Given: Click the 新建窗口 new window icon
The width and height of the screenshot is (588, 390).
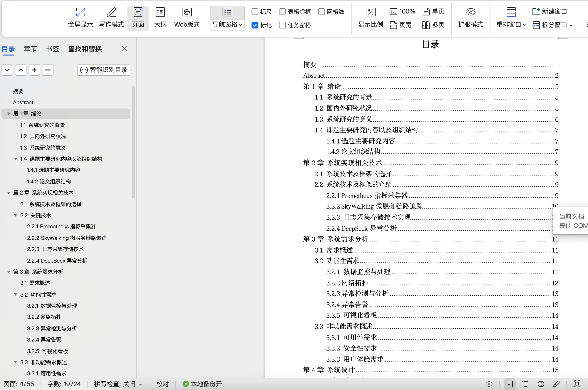Looking at the screenshot, I should 536,11.
